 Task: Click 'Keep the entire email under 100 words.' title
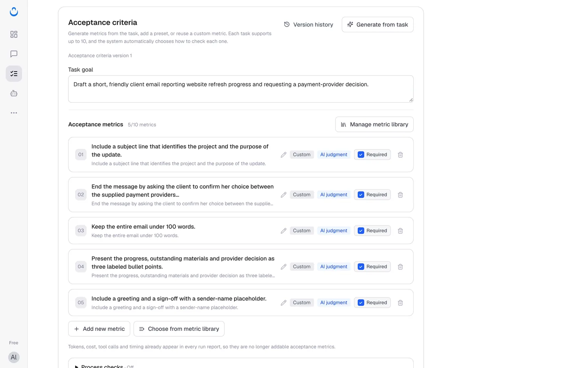pyautogui.click(x=143, y=227)
